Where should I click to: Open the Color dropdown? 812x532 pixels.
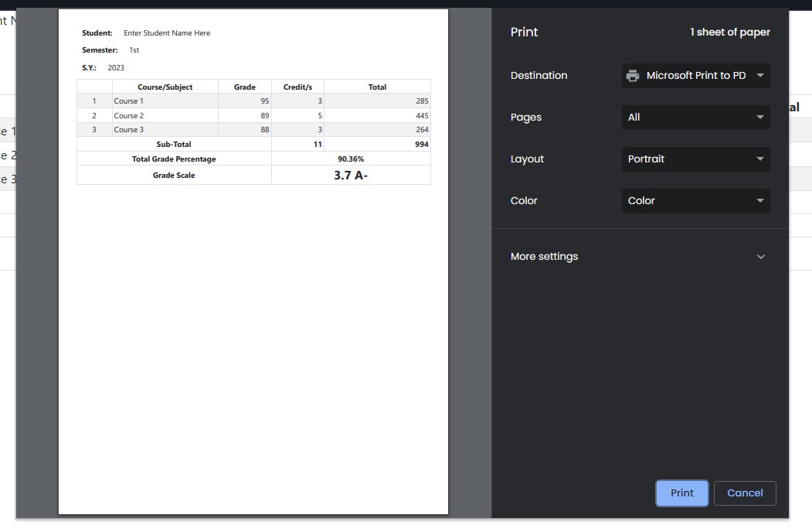point(695,200)
